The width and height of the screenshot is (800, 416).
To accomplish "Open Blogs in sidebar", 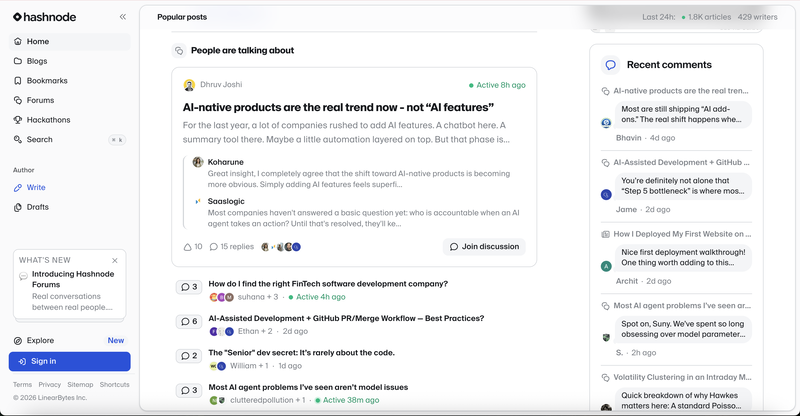I will tap(70, 61).
